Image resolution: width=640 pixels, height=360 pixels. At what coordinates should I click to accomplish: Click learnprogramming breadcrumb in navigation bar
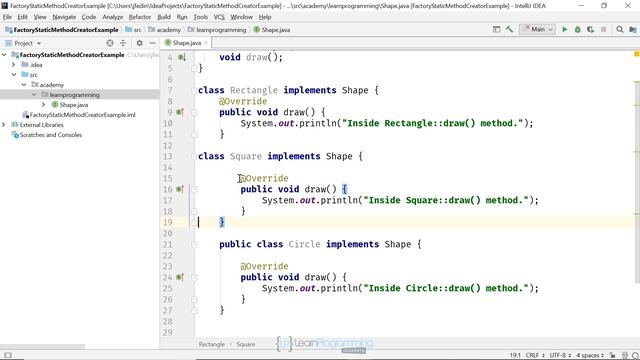click(217, 30)
